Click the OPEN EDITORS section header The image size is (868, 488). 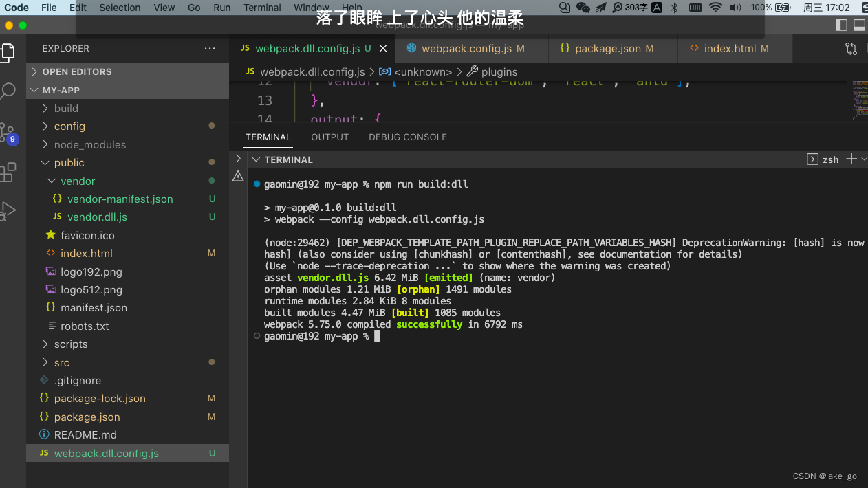coord(76,71)
